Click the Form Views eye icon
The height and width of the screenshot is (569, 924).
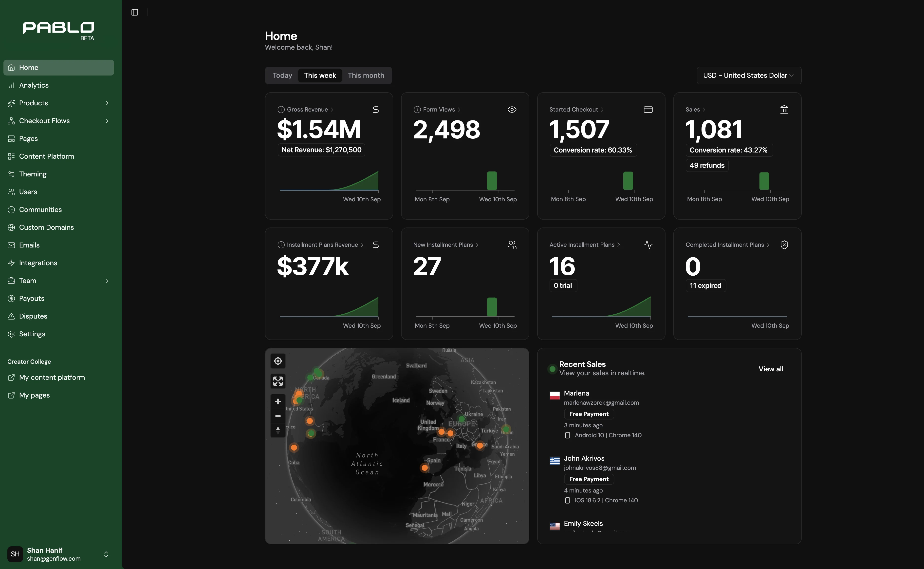tap(512, 110)
